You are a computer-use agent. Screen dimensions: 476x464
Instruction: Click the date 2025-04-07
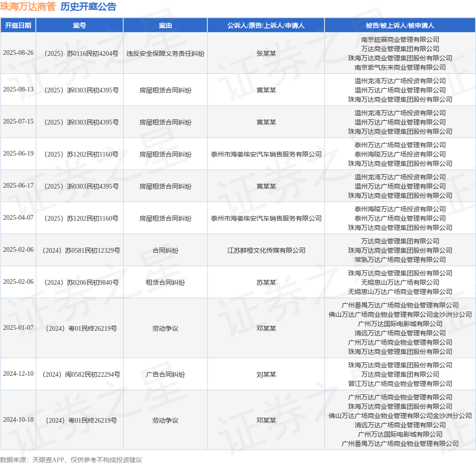18,218
